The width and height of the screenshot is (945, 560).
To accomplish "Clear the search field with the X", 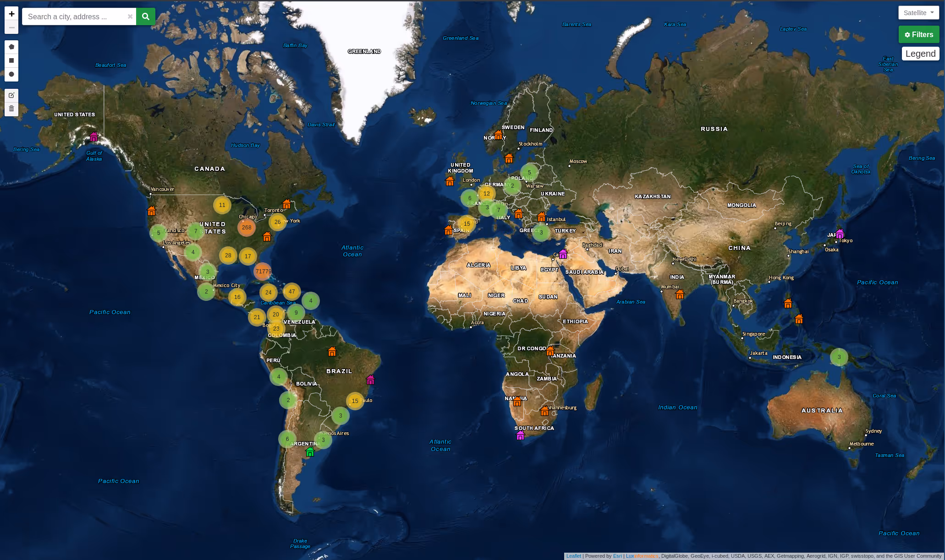I will click(x=130, y=16).
